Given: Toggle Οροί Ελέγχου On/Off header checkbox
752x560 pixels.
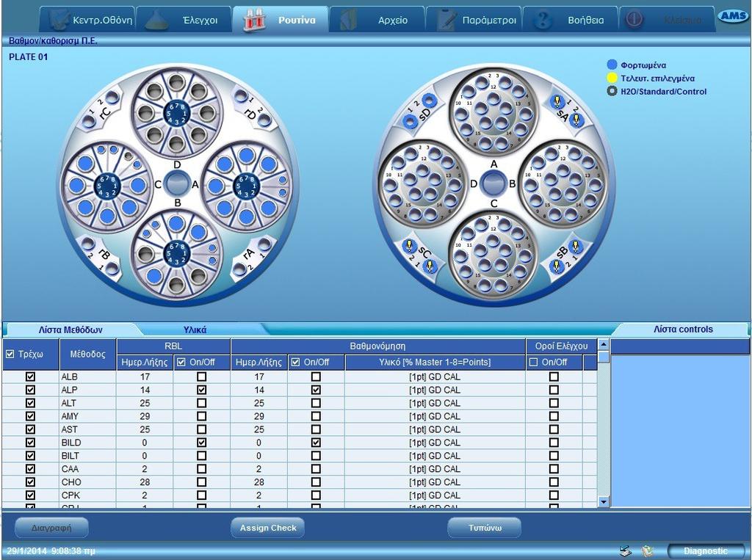Looking at the screenshot, I should (533, 363).
